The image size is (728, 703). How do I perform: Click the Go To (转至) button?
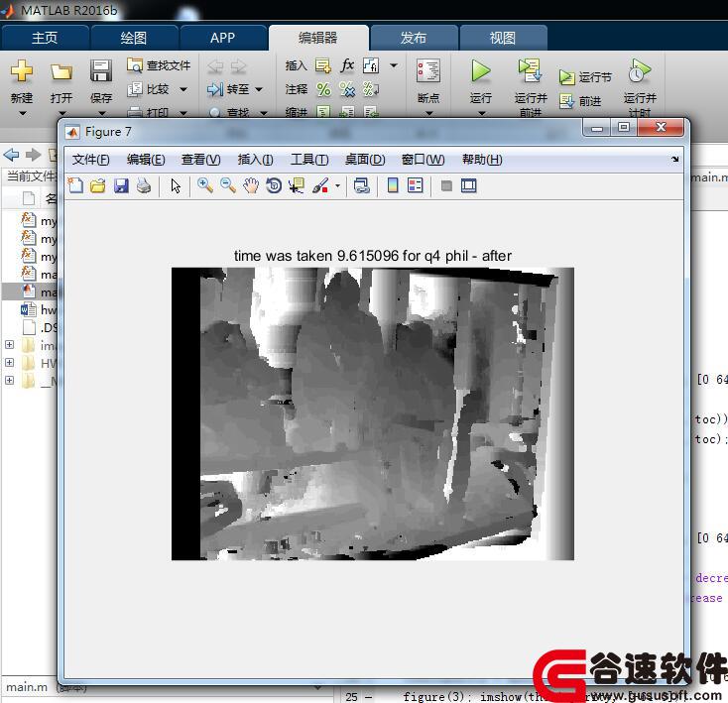(228, 88)
